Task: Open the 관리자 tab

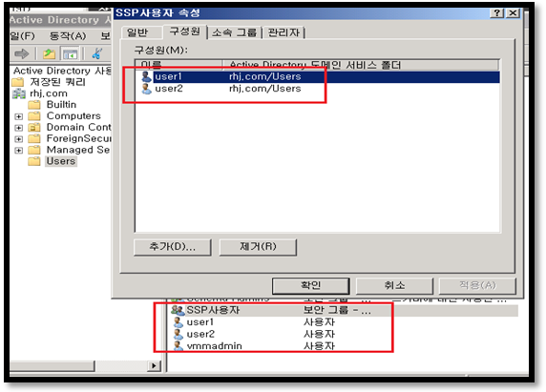Action: tap(283, 32)
